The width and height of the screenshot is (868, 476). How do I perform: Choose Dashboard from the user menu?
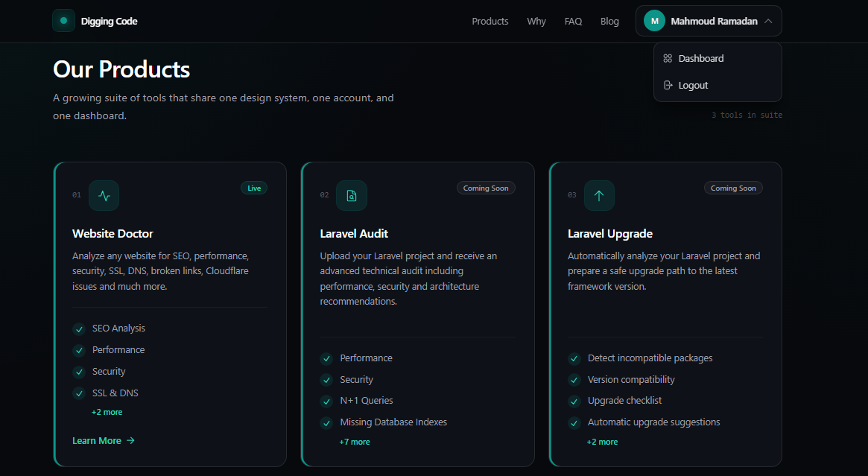[x=717, y=59]
